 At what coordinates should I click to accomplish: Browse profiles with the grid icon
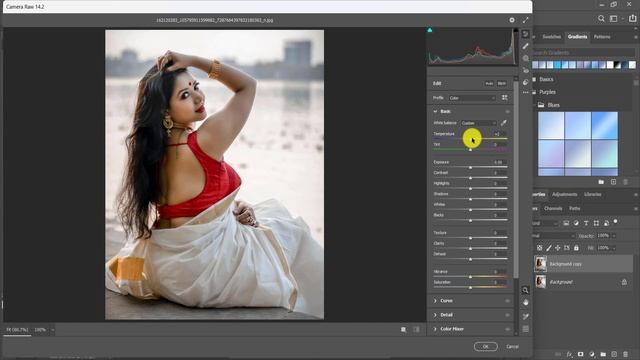click(x=505, y=98)
